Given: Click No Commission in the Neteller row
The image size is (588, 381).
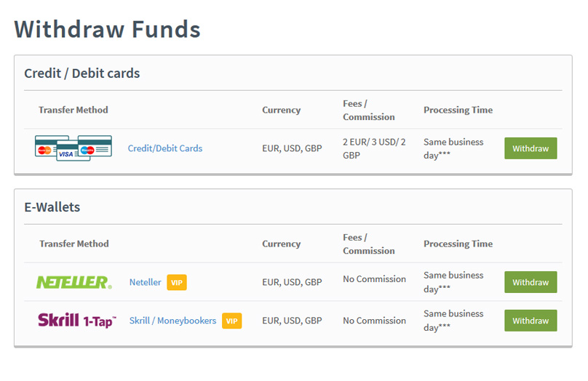Looking at the screenshot, I should 374,279.
